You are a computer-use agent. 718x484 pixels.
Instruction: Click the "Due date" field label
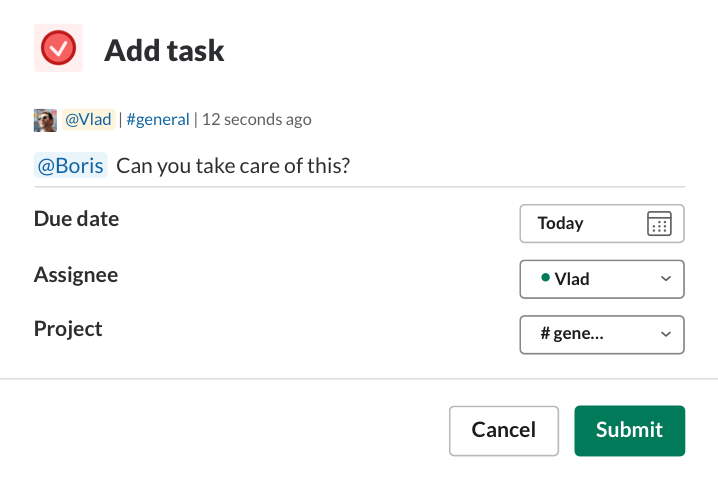(76, 219)
